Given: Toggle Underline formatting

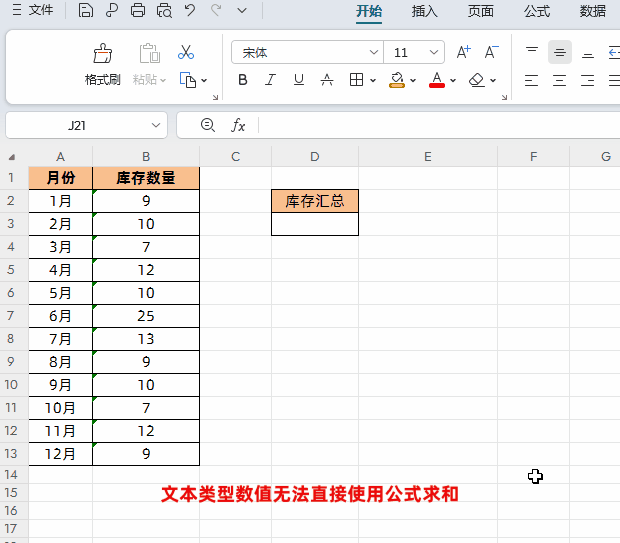Looking at the screenshot, I should click(x=298, y=80).
